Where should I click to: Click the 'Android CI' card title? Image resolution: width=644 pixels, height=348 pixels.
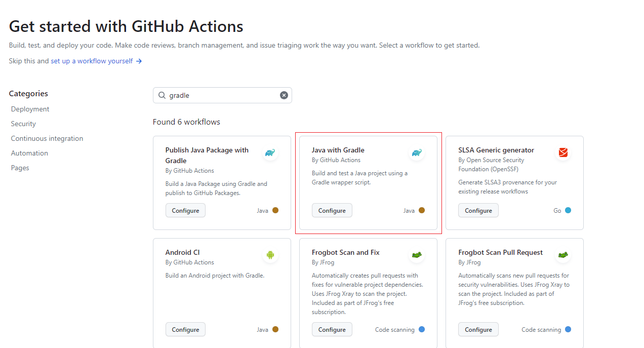[x=182, y=252]
